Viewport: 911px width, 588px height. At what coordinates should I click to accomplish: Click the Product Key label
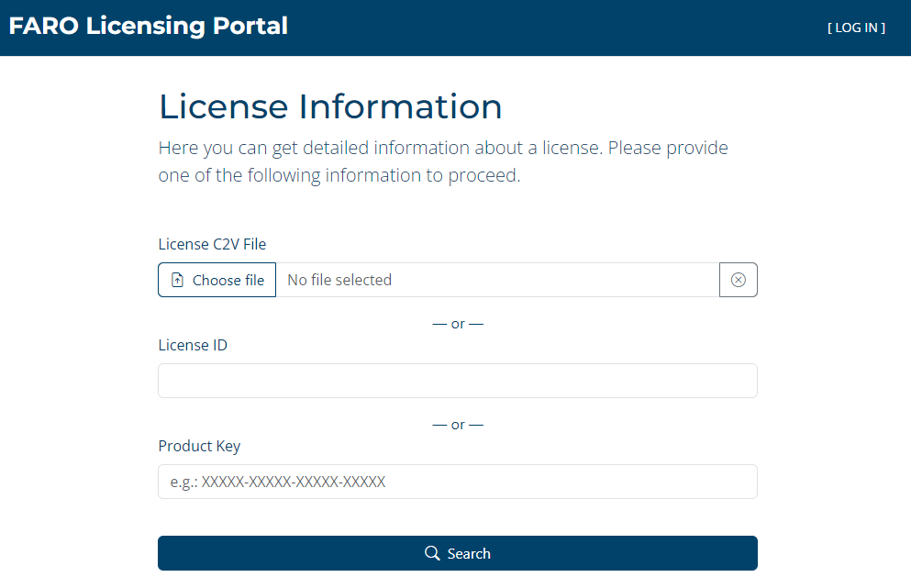[x=199, y=446]
